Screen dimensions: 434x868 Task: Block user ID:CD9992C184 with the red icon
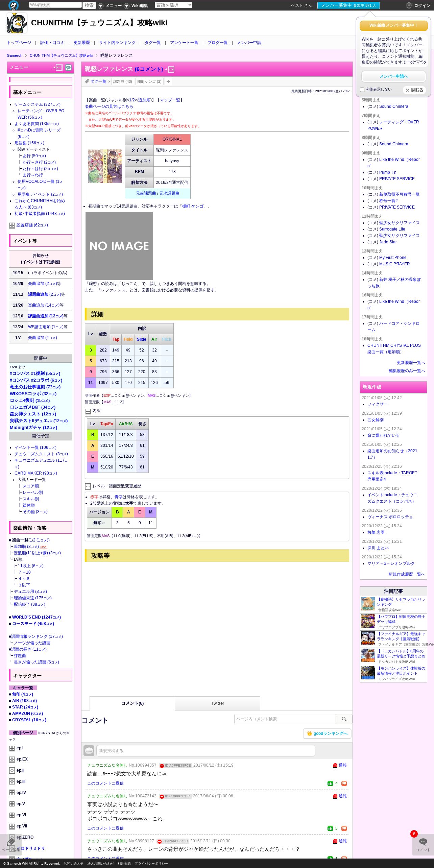click(x=162, y=796)
